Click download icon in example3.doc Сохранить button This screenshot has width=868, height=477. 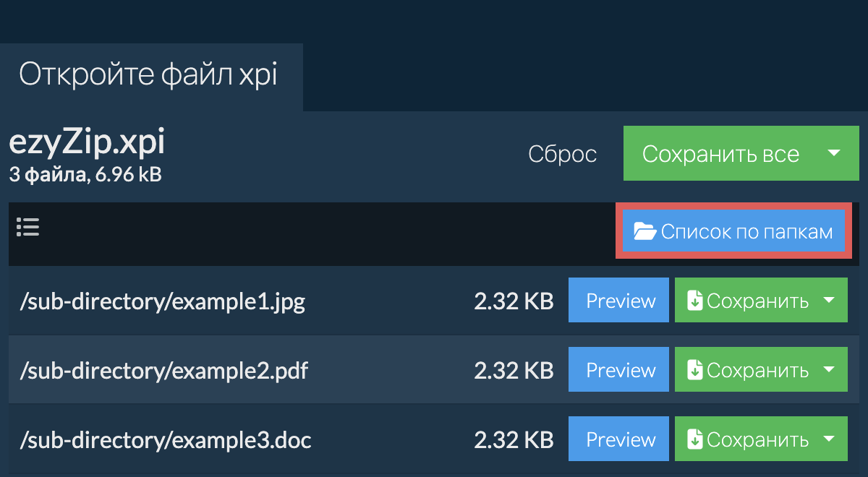click(x=694, y=440)
